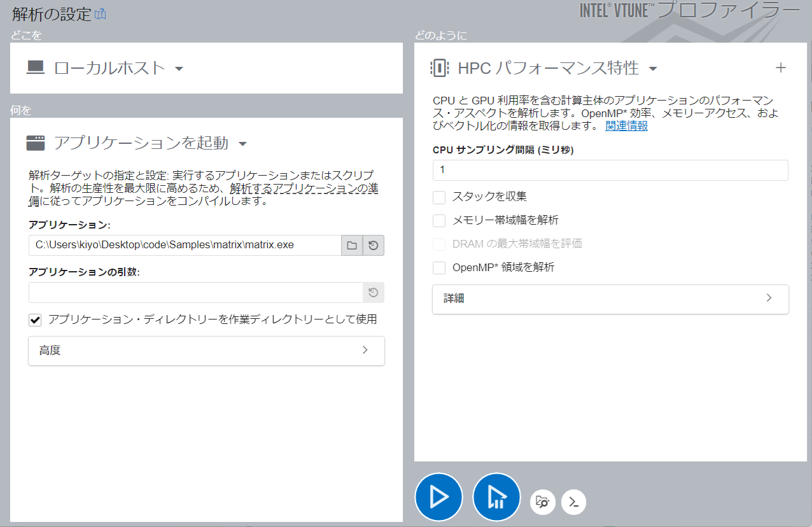Click history icon beside application path field
Image resolution: width=812 pixels, height=527 pixels.
click(x=374, y=245)
